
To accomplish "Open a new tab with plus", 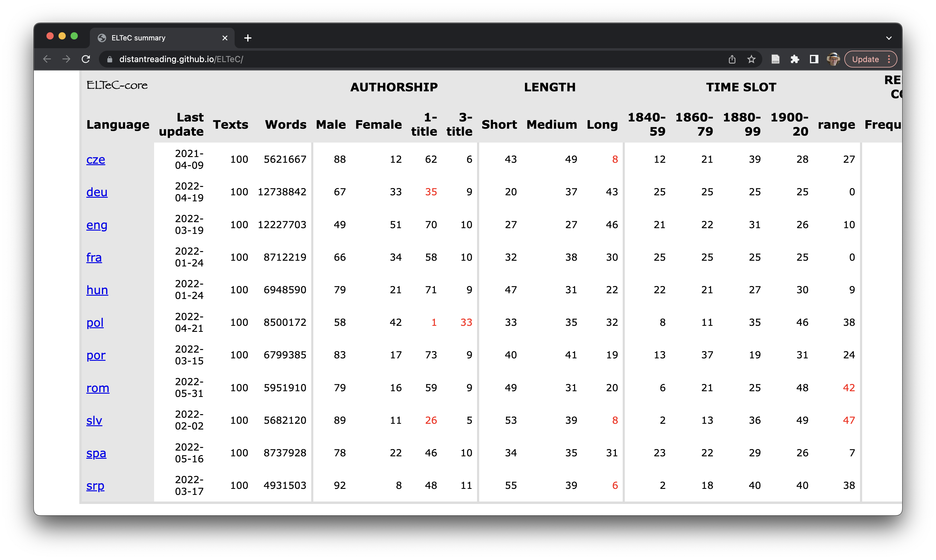I will pyautogui.click(x=248, y=38).
